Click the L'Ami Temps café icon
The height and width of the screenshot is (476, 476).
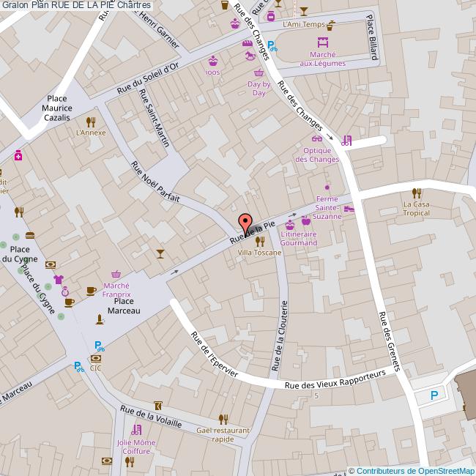point(331,25)
